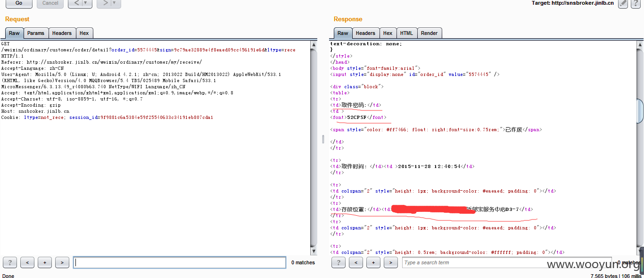This screenshot has width=644, height=278.
Task: Click the Response heading label
Action: (348, 19)
